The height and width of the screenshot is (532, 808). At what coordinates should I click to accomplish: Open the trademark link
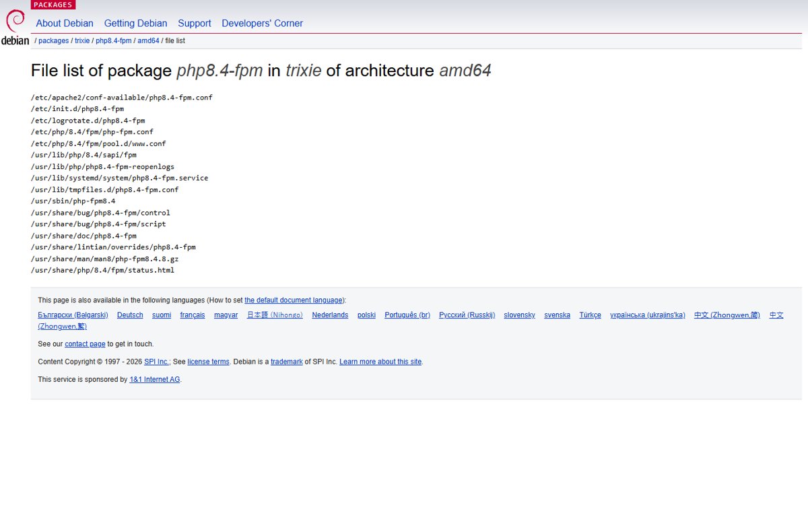click(x=287, y=362)
